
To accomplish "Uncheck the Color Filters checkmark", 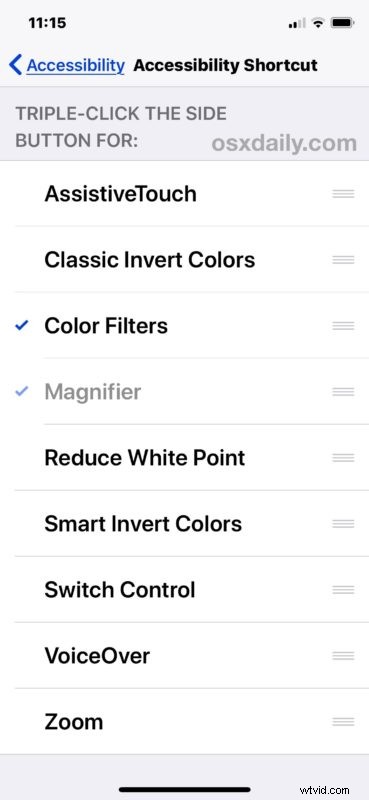I will pos(22,326).
